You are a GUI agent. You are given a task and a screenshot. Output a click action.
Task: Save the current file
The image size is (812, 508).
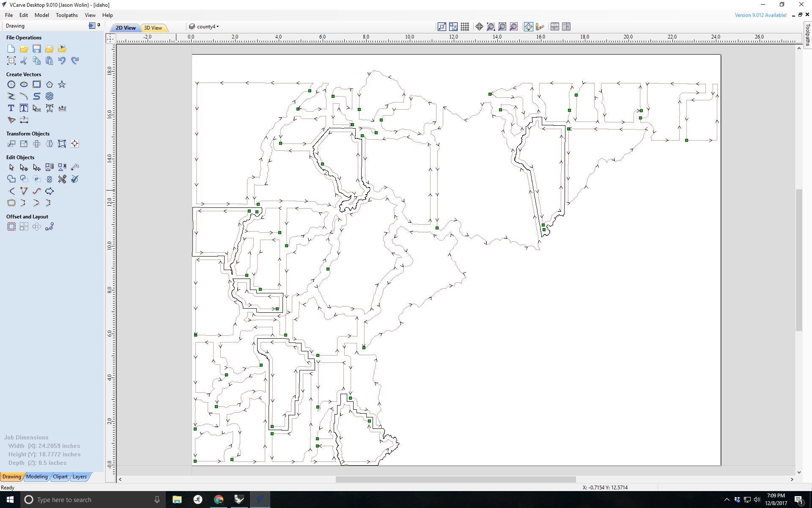coord(37,49)
